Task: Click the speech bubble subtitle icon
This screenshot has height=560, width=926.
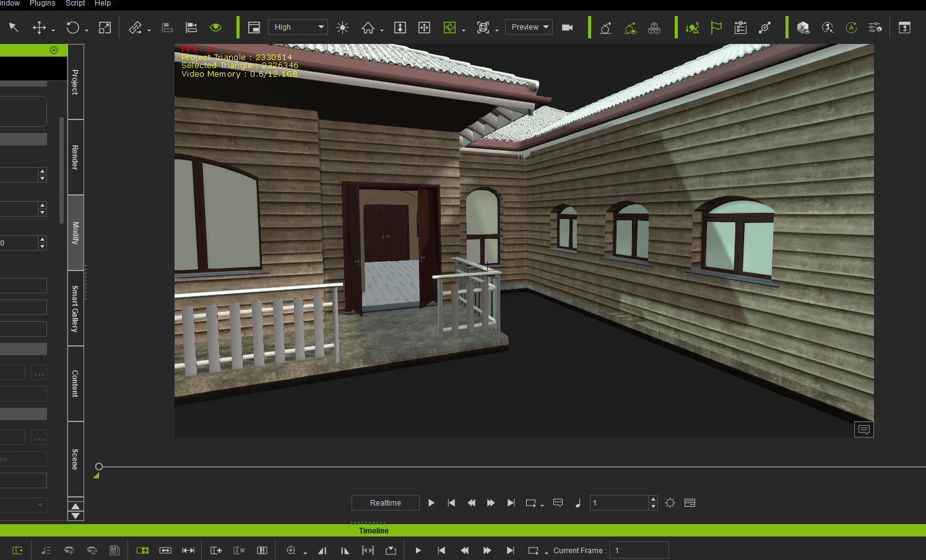Action: pos(558,503)
